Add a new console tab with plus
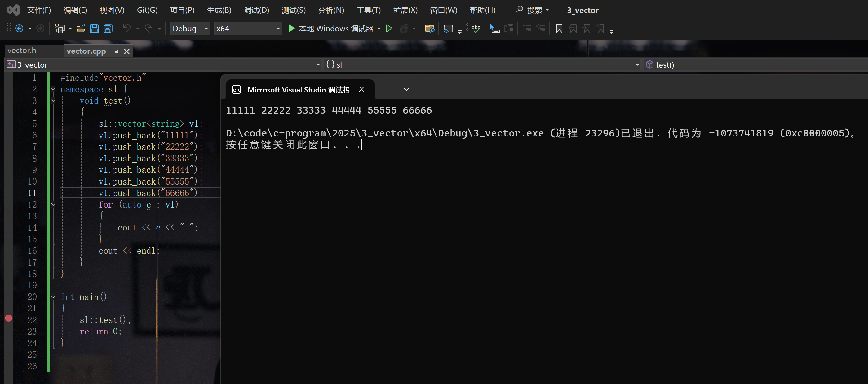868x384 pixels. [387, 89]
